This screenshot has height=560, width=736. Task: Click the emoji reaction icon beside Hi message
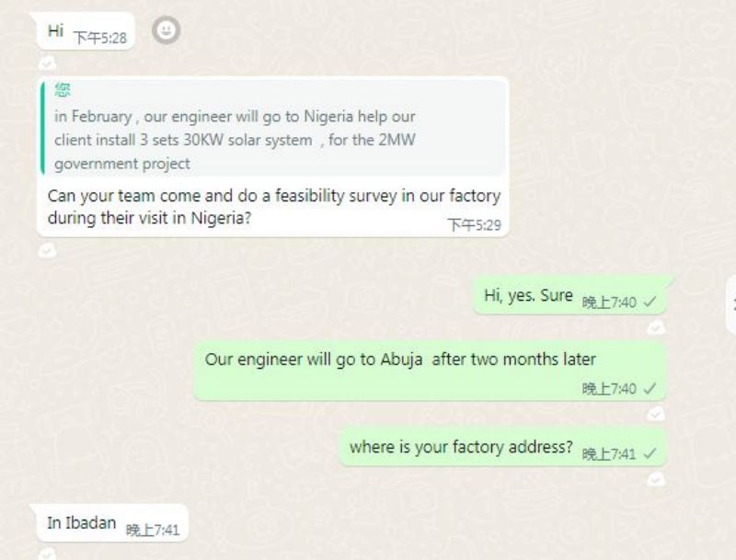point(167,30)
